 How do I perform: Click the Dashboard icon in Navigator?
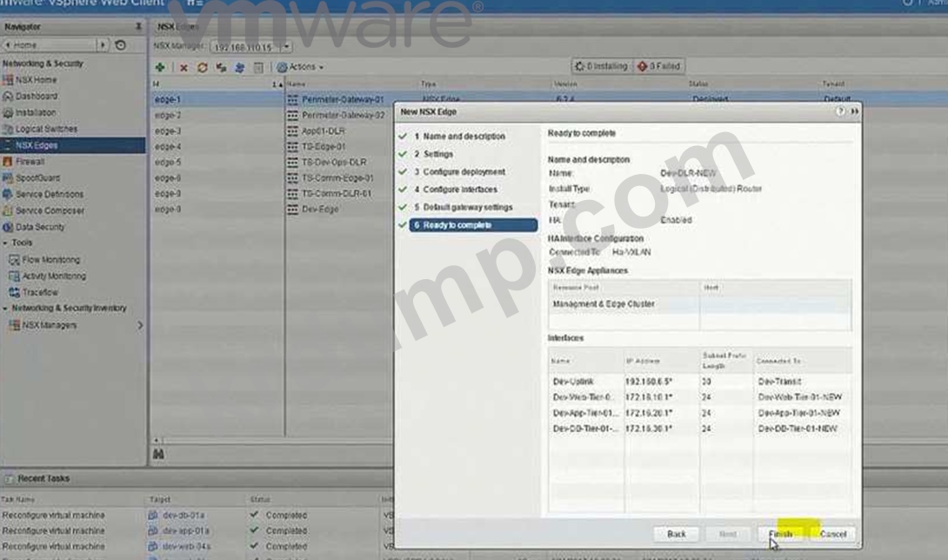(x=8, y=97)
